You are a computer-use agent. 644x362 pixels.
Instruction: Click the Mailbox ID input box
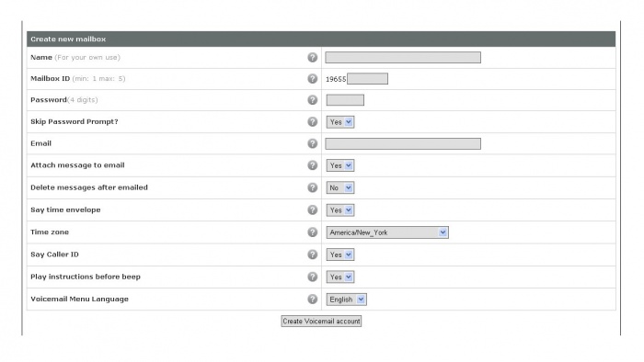coord(368,79)
